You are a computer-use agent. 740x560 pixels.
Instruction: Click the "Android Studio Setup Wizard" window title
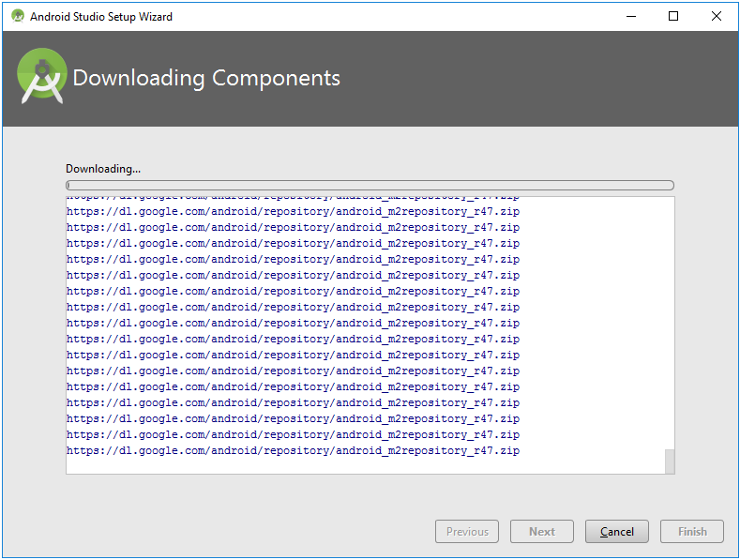(x=101, y=17)
